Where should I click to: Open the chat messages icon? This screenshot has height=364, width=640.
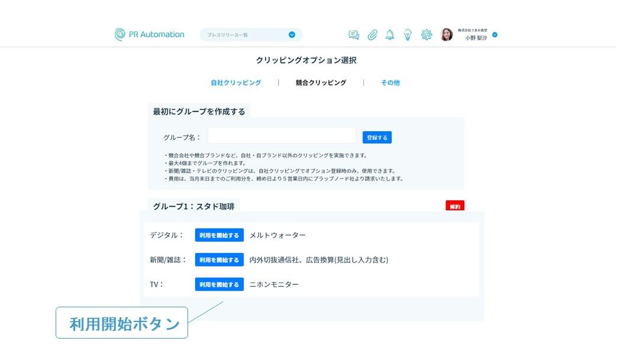pyautogui.click(x=354, y=35)
